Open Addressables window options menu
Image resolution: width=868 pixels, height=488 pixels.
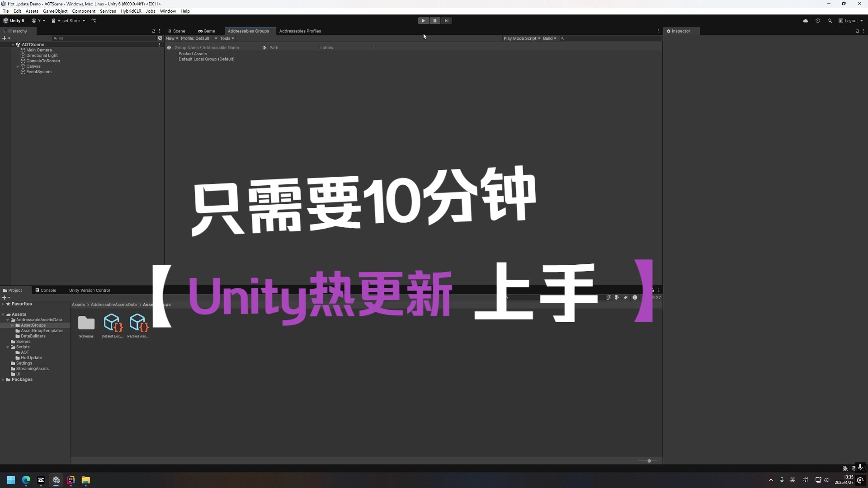click(x=658, y=31)
